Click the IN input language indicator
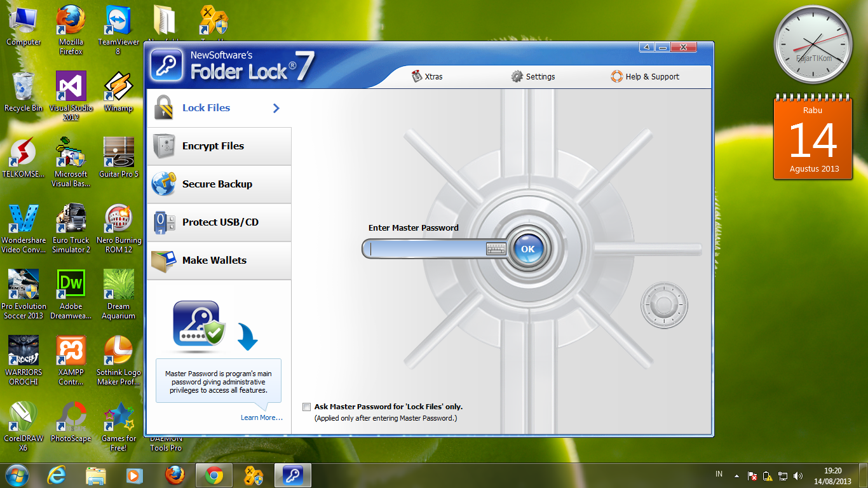This screenshot has height=488, width=868. 719,474
